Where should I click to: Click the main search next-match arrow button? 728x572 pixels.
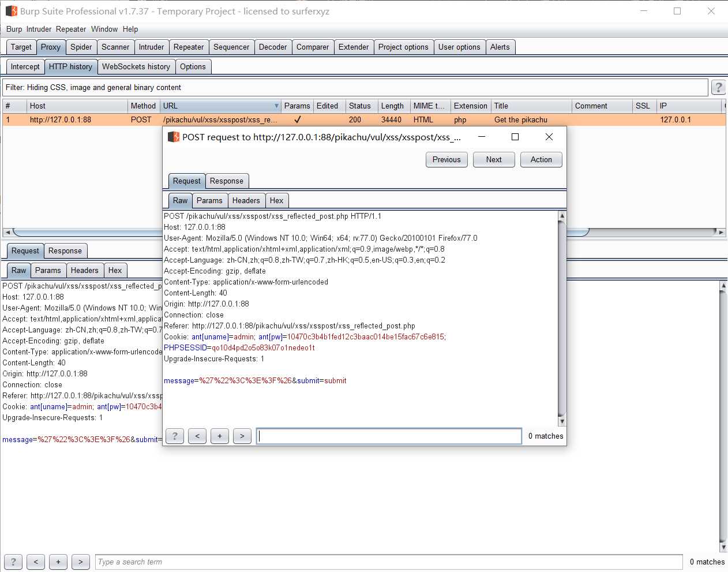pos(81,562)
